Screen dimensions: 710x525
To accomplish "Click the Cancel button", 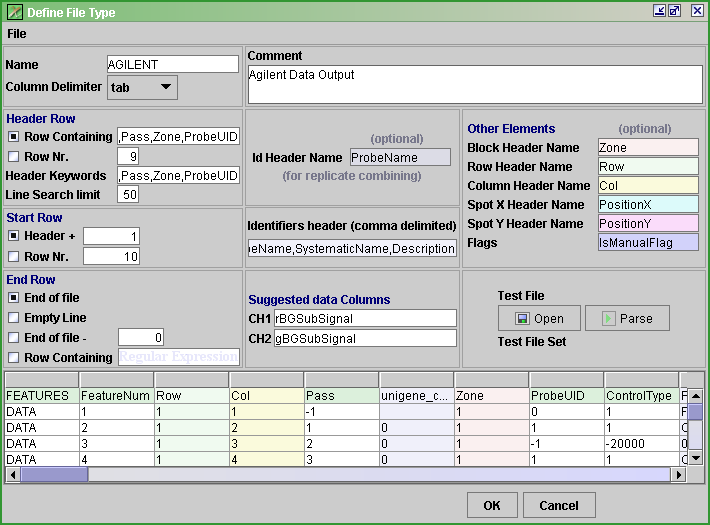I will click(559, 505).
